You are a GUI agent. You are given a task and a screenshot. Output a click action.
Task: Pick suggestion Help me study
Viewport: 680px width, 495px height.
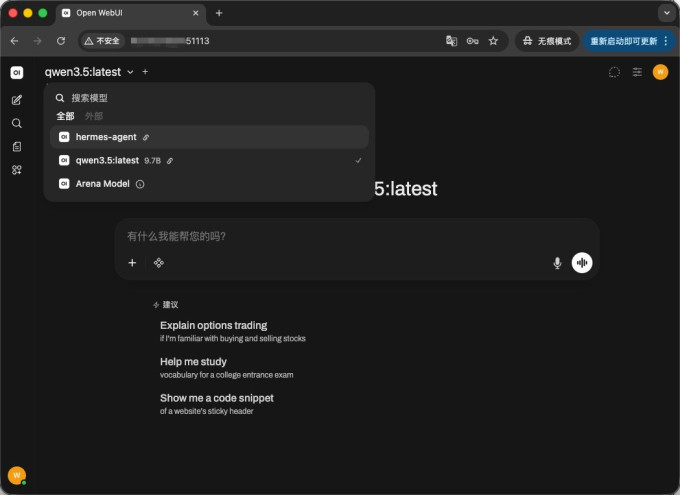click(x=226, y=368)
